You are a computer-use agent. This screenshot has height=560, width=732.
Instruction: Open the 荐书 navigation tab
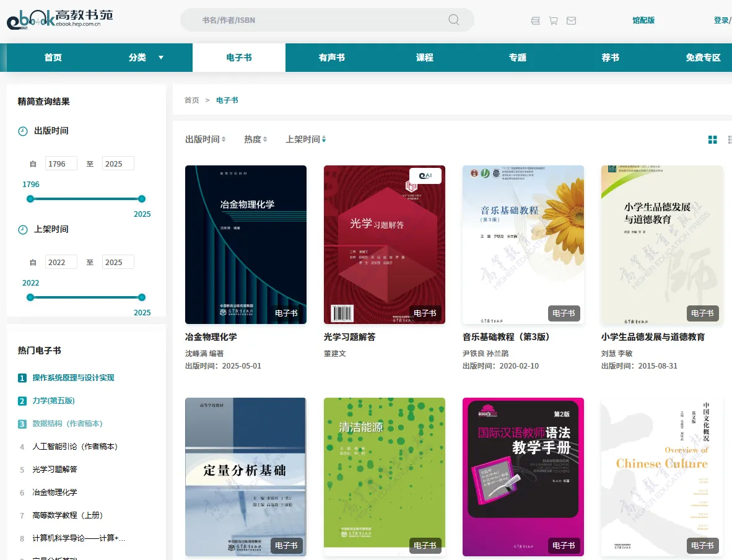[x=610, y=58]
